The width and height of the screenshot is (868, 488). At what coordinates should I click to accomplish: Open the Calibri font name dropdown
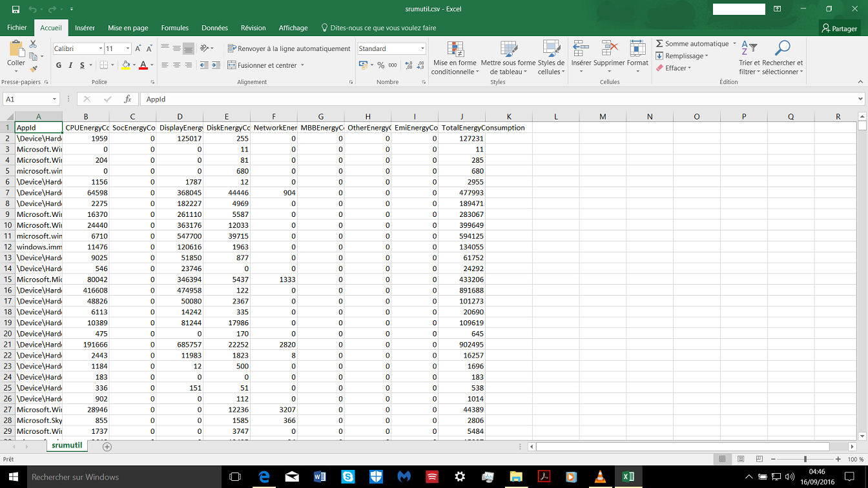click(x=101, y=48)
